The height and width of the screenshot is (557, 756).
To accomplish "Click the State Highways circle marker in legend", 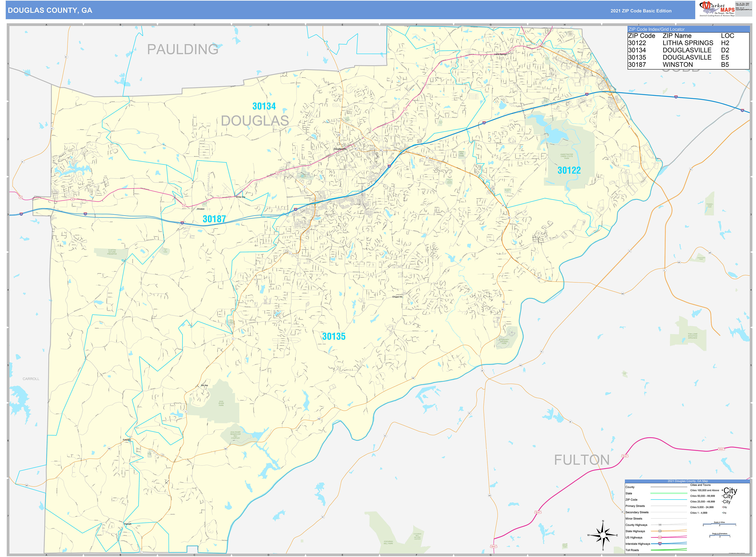I will click(660, 531).
